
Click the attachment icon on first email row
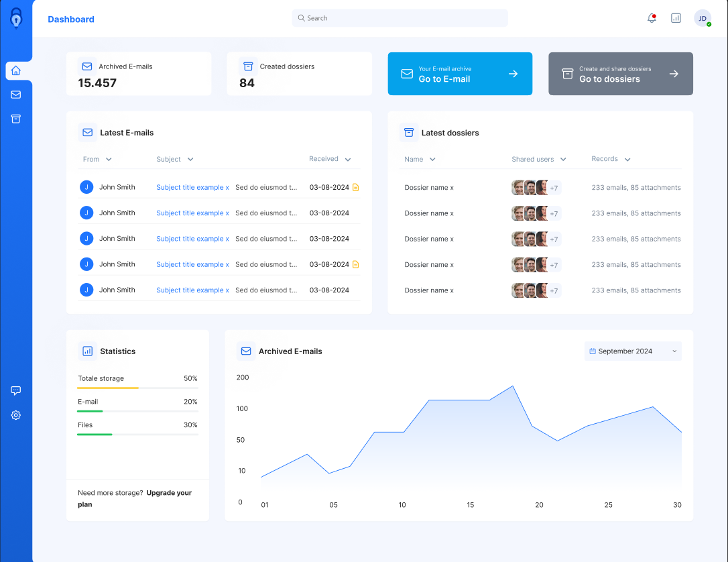tap(356, 188)
